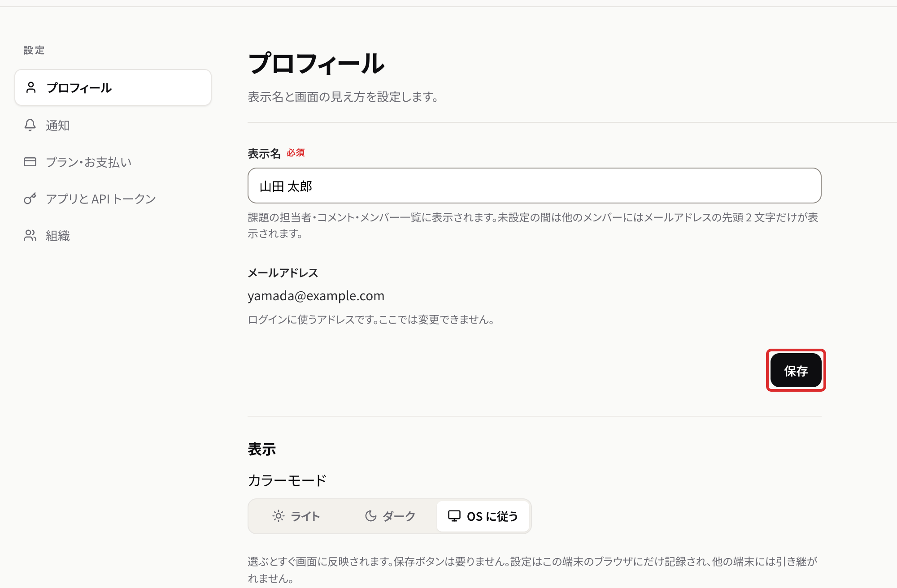Click the 必須 required label
Screen dimensions: 897x588
tap(296, 153)
